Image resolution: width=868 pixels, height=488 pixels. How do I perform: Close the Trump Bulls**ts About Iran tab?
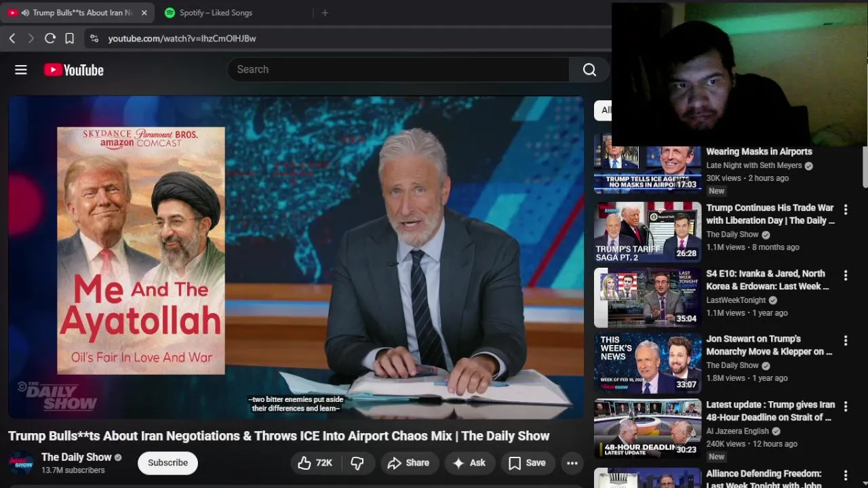click(144, 13)
